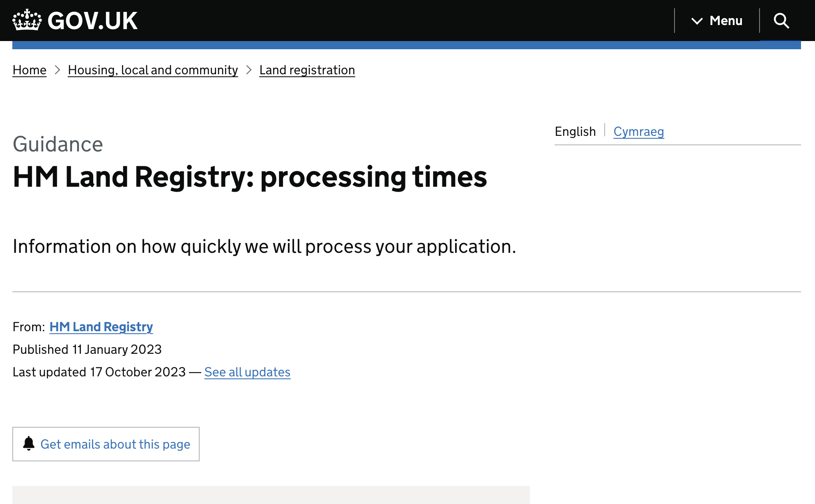Viewport: 815px width, 504px height.
Task: Open the Land registration breadcrumb link
Action: pos(307,70)
